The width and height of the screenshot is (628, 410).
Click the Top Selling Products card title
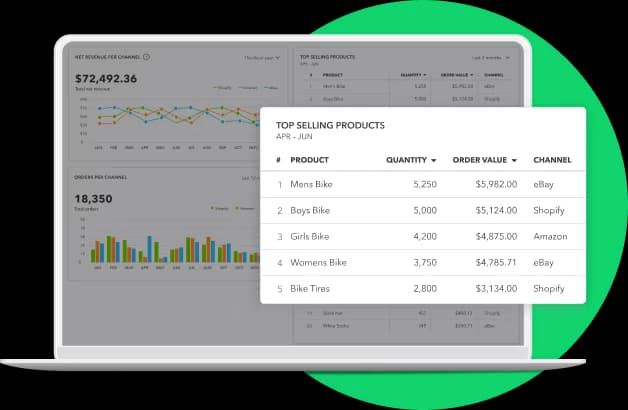tap(329, 126)
